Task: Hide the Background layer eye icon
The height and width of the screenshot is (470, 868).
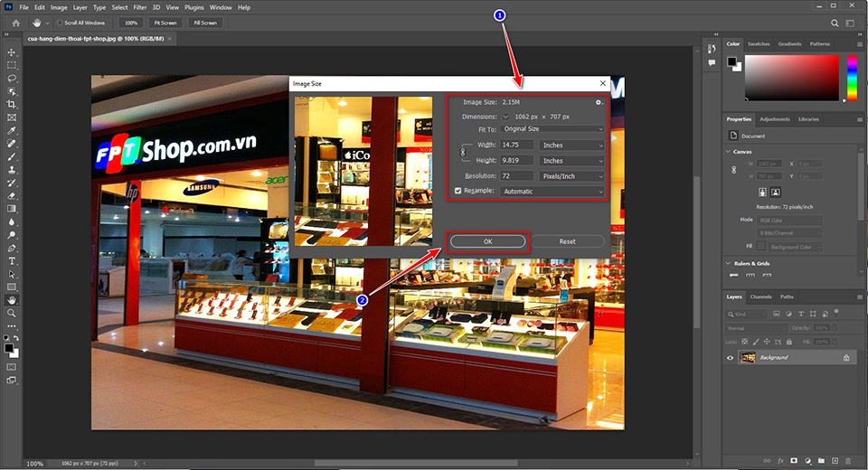Action: pos(731,358)
